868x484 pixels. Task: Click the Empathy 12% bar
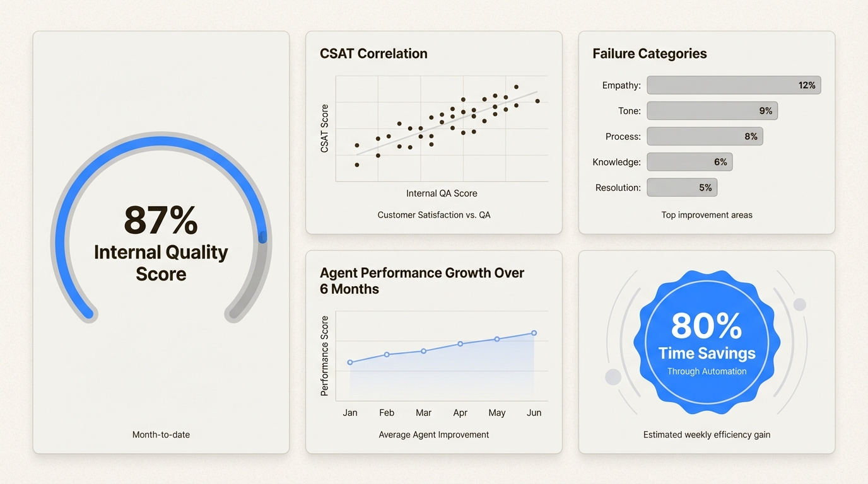click(734, 85)
